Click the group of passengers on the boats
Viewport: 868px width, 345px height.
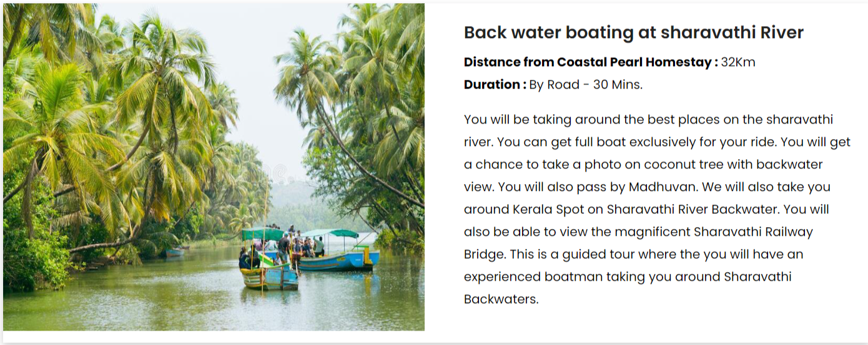pyautogui.click(x=293, y=245)
